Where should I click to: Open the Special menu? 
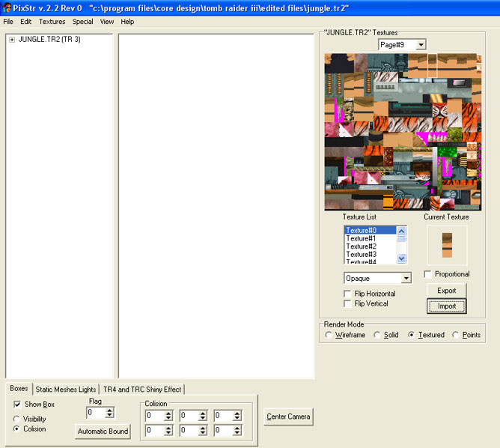[x=82, y=22]
